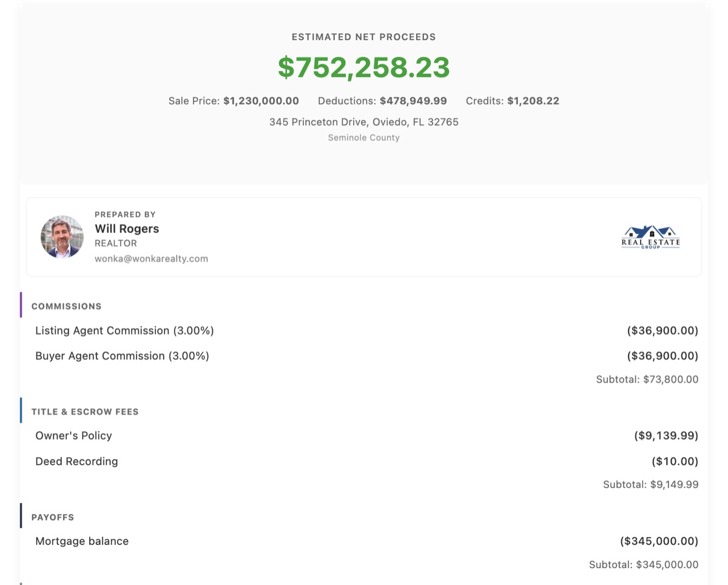
Task: Click the 345 Princeton Drive address
Action: tap(363, 122)
